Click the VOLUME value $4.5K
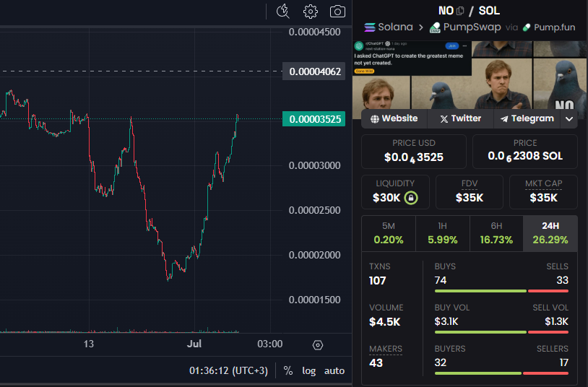This screenshot has height=387, width=588. [385, 322]
